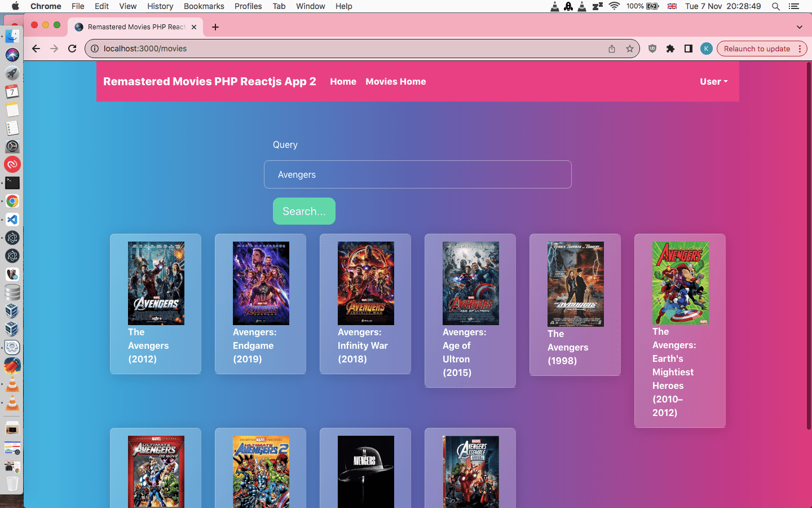812x508 pixels.
Task: Click the Query label text
Action: tap(285, 144)
